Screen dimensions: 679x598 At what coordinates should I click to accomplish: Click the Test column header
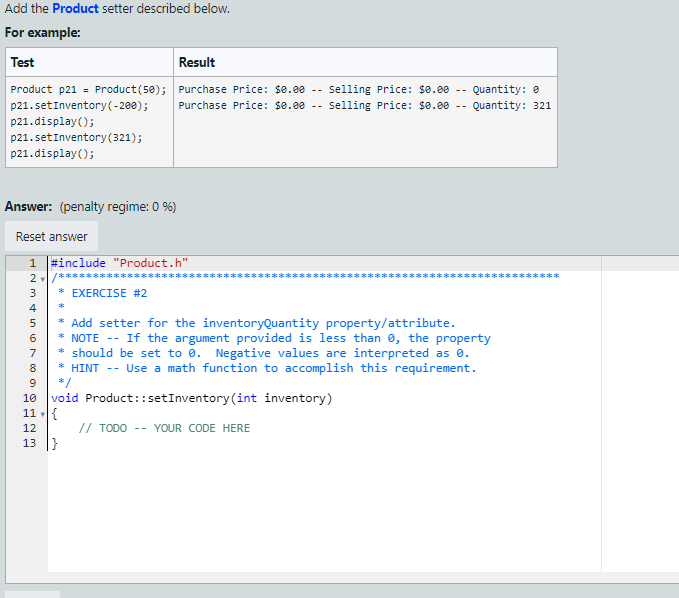coord(22,62)
